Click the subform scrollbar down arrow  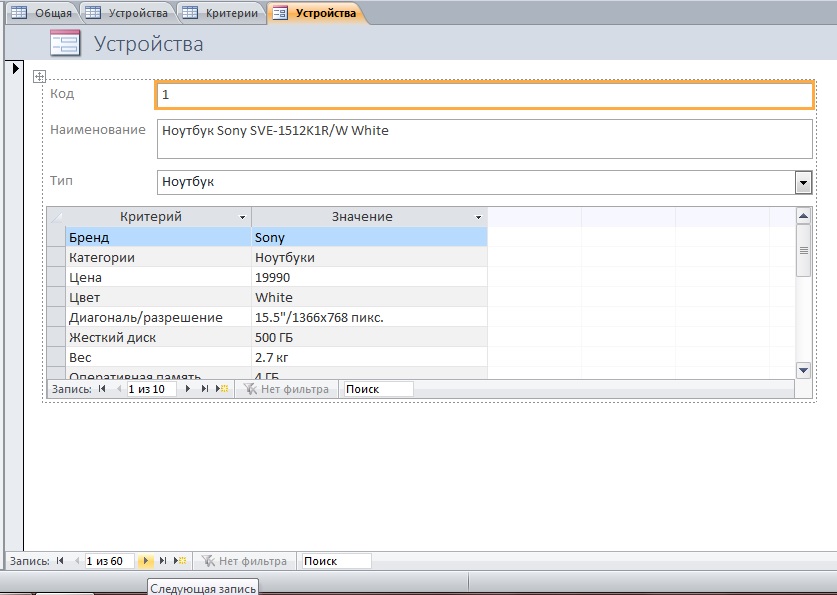[x=803, y=370]
